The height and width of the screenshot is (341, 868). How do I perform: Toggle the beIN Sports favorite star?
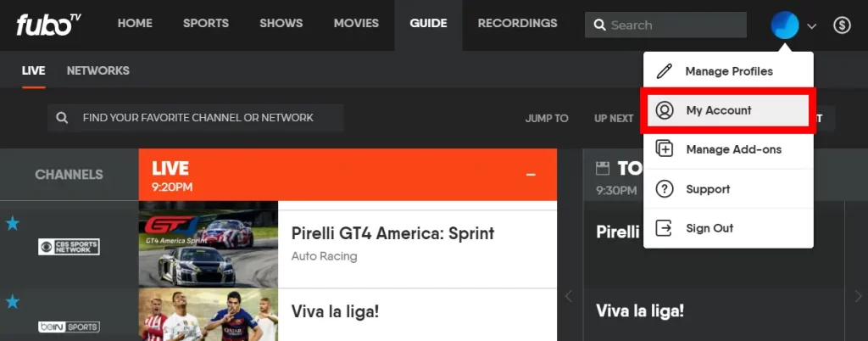12,302
